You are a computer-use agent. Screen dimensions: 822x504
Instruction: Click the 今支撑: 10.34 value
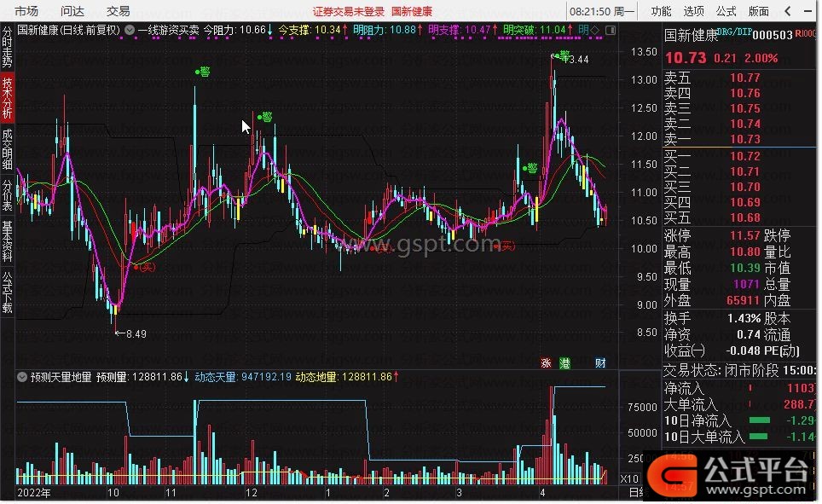point(313,31)
